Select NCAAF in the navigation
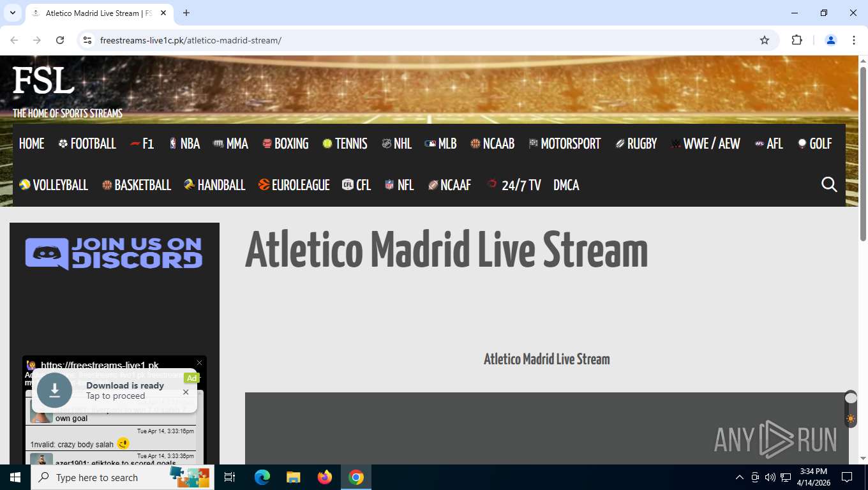868x490 pixels. [449, 185]
